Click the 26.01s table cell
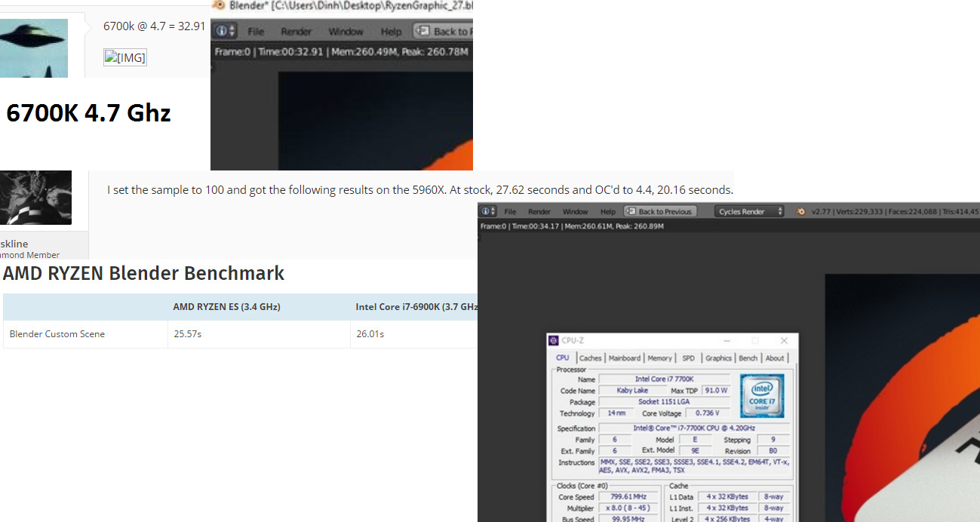This screenshot has width=980, height=522. [x=370, y=333]
